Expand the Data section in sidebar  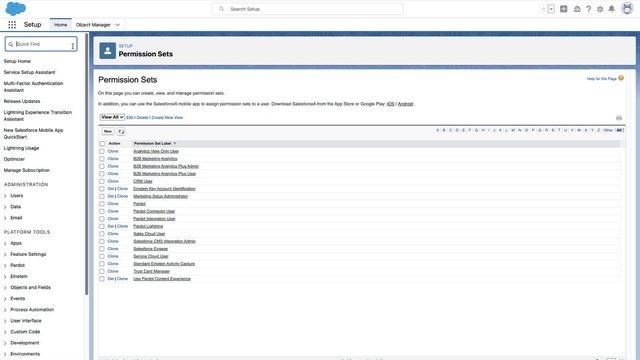(5, 207)
